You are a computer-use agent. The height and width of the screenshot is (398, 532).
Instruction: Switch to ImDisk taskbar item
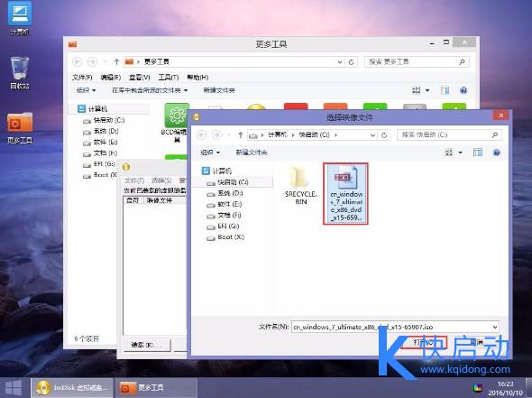pyautogui.click(x=72, y=387)
